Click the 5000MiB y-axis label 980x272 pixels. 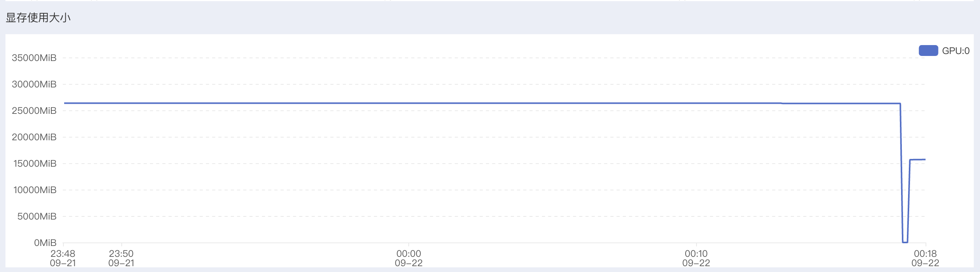click(37, 216)
